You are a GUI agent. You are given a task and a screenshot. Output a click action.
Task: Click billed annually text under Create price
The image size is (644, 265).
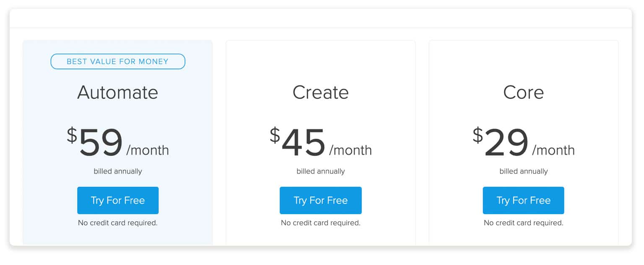(x=321, y=171)
